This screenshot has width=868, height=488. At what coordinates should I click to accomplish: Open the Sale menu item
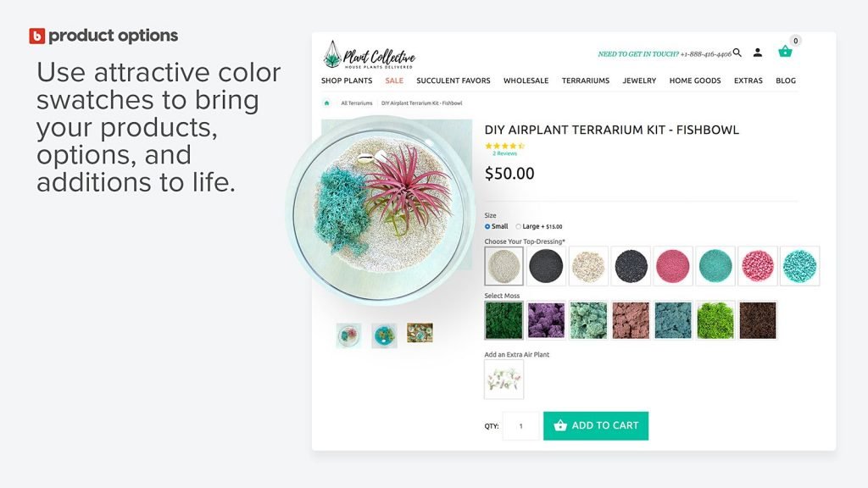394,81
